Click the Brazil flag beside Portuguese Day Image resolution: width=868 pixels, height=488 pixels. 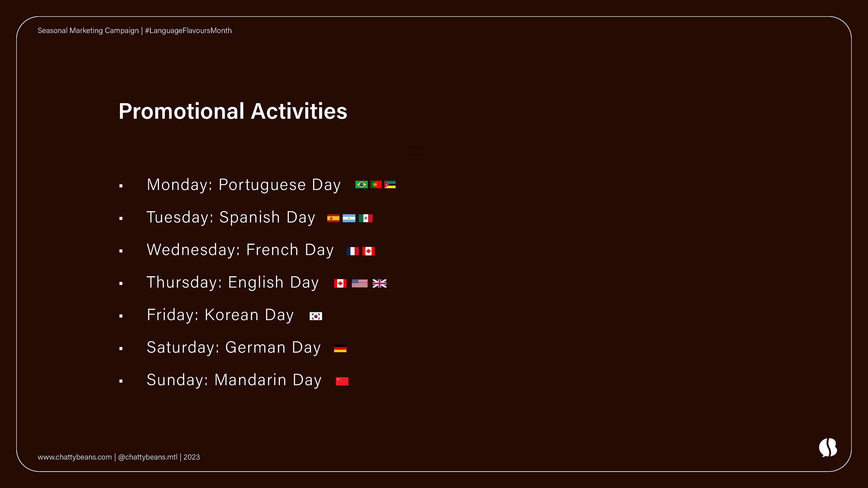click(x=361, y=185)
